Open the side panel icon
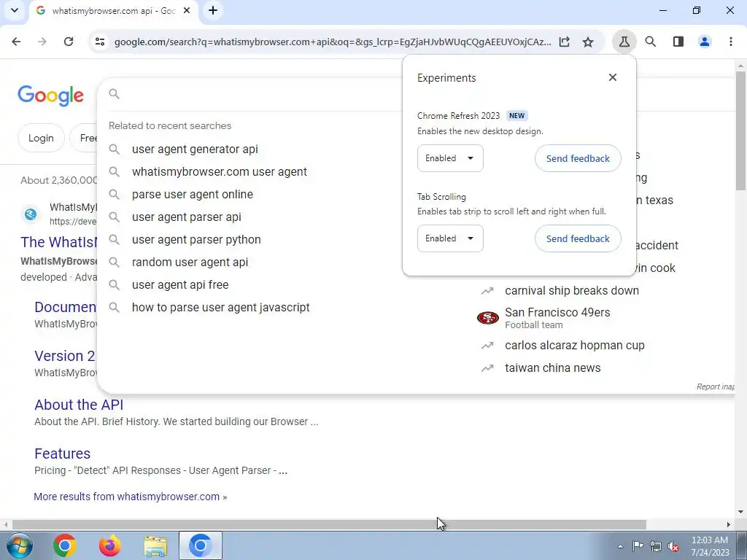The width and height of the screenshot is (747, 560). (x=678, y=42)
